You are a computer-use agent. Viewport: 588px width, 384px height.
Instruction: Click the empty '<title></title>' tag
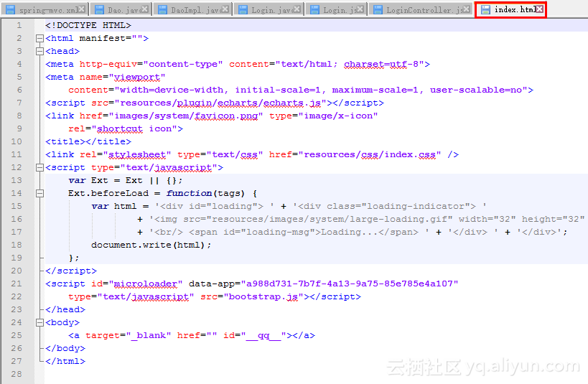pyautogui.click(x=88, y=141)
